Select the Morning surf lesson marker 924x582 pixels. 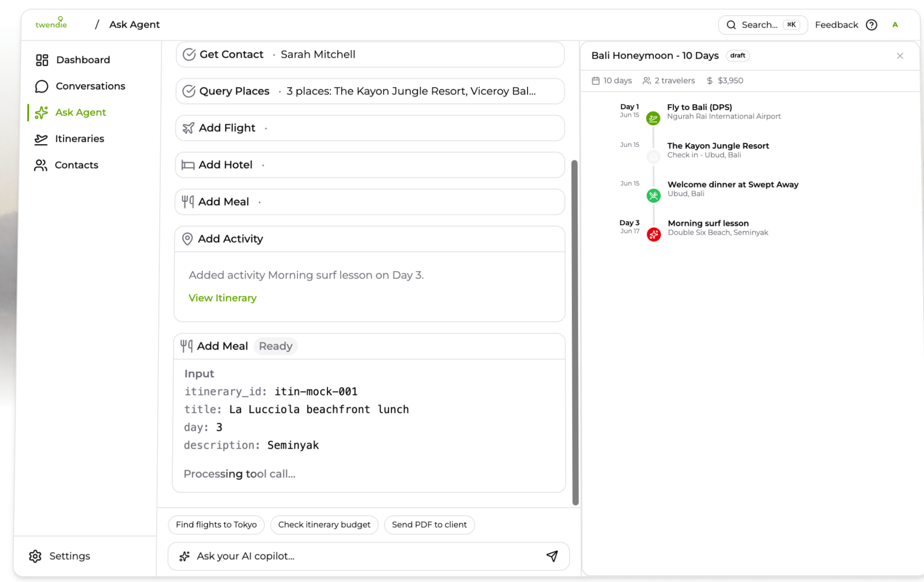(x=654, y=234)
